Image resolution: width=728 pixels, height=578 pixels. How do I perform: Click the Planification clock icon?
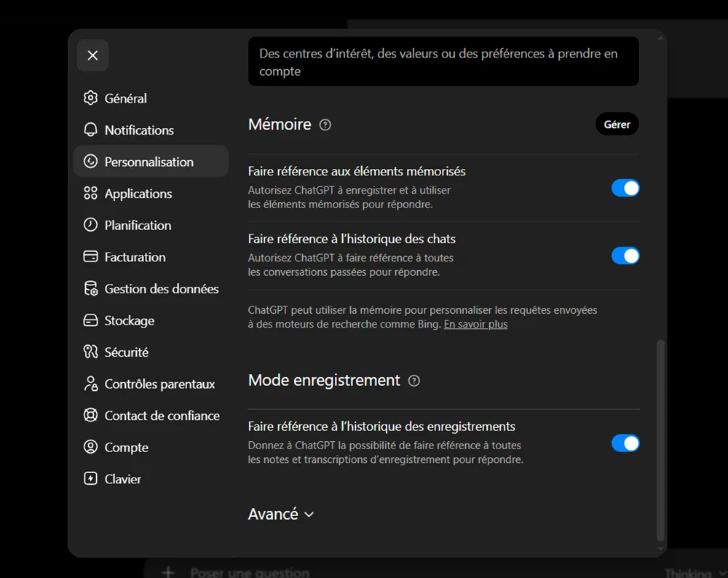(x=90, y=225)
